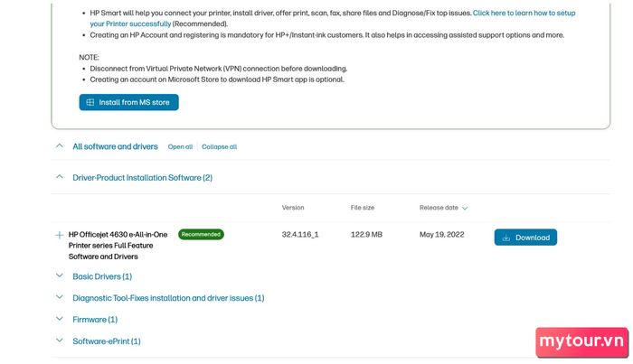The height and width of the screenshot is (364, 633).
Task: Expand the Software-ePrint chevron
Action: (60, 341)
